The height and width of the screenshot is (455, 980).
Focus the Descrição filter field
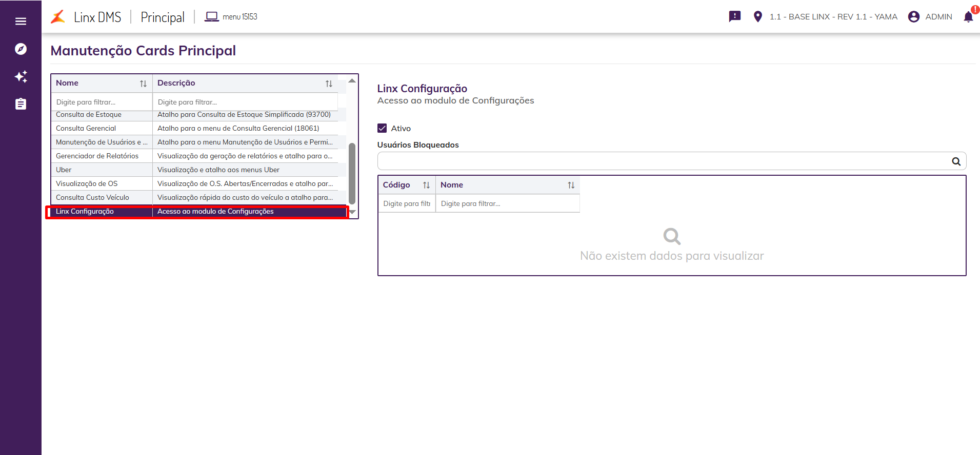click(245, 102)
